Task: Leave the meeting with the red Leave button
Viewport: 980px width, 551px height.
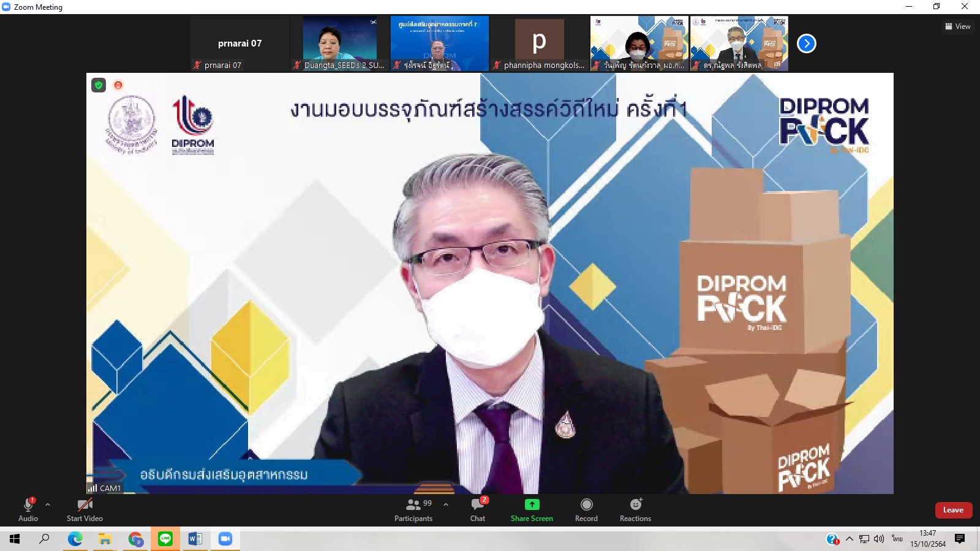Action: 953,510
